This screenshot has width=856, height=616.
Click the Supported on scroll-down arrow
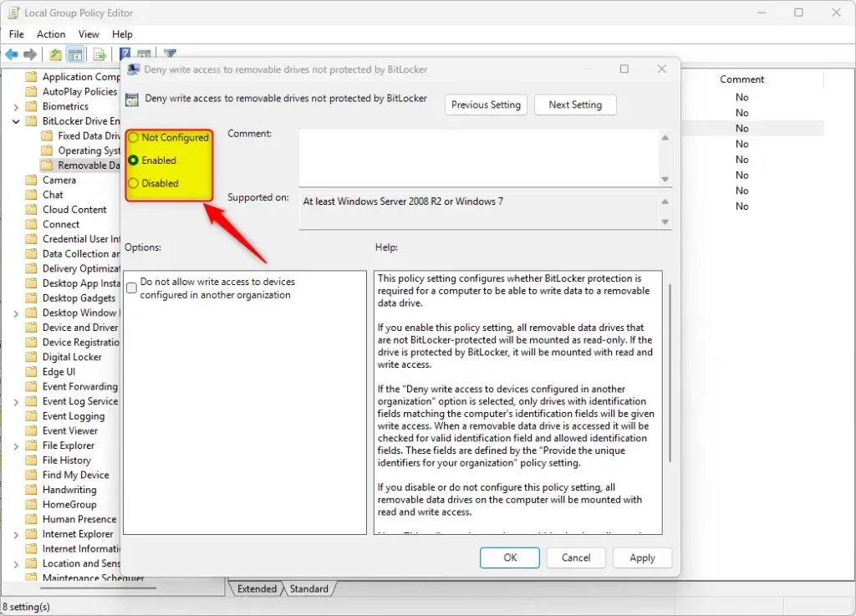(x=665, y=221)
